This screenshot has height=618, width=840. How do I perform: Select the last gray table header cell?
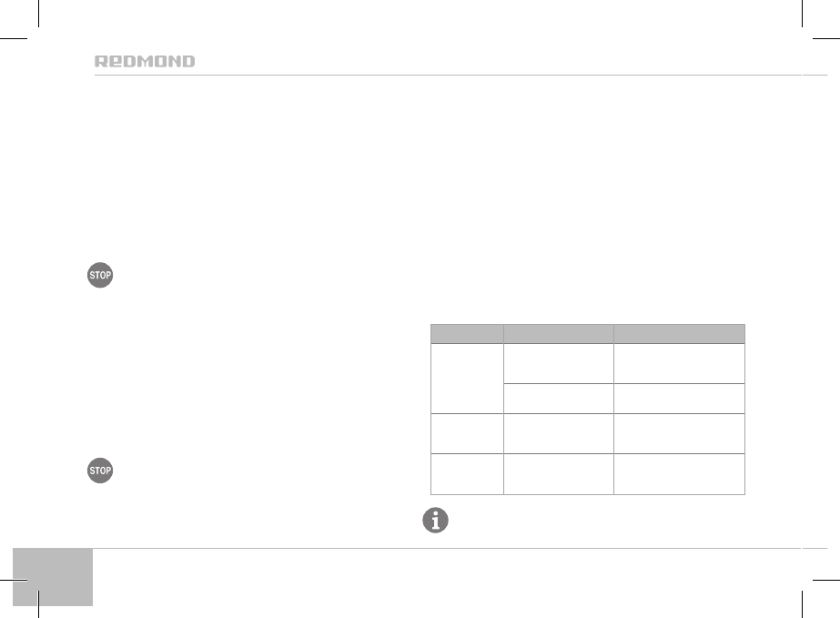pyautogui.click(x=679, y=333)
